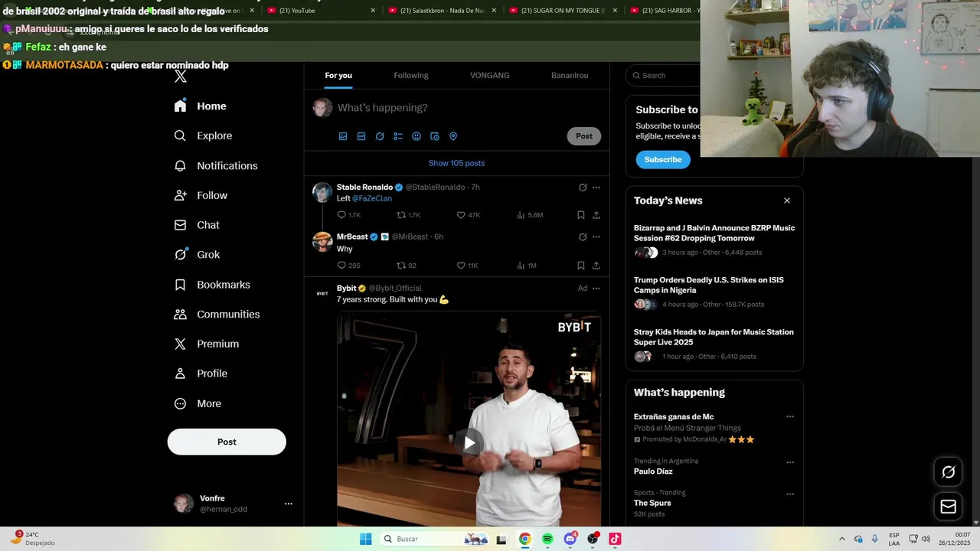980x551 pixels.
Task: Bookmark MrBeast's post
Action: [x=581, y=266]
